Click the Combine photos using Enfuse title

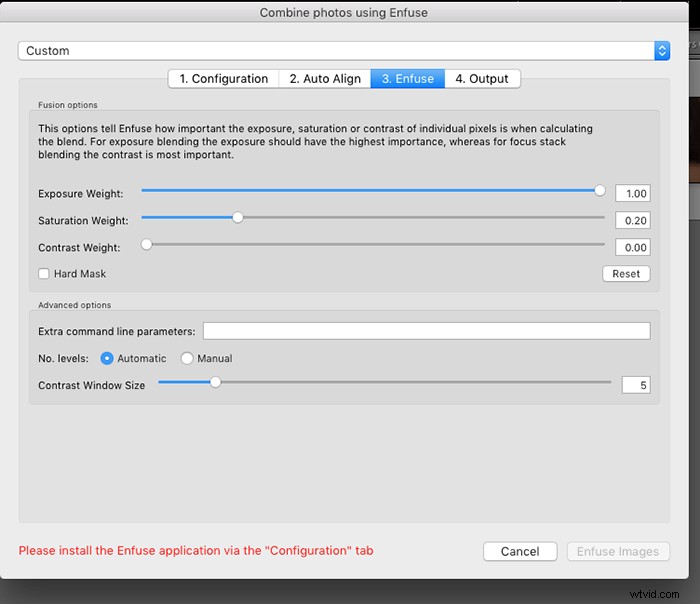pos(343,12)
